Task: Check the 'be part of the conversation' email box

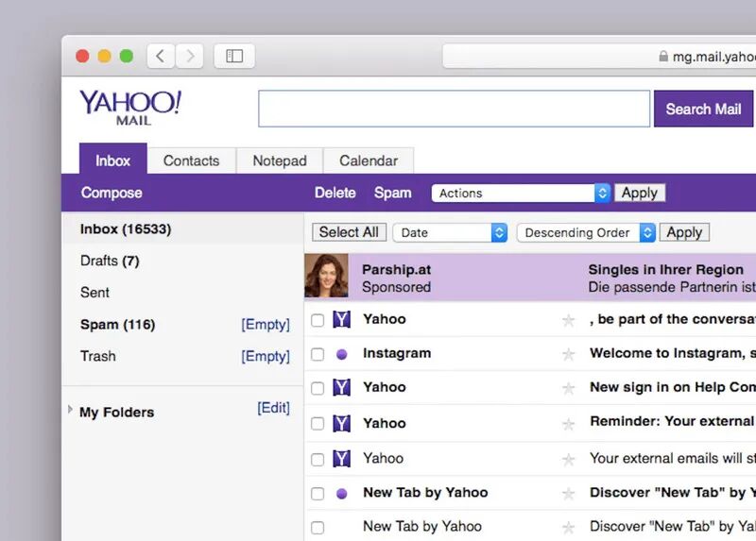Action: pos(318,320)
